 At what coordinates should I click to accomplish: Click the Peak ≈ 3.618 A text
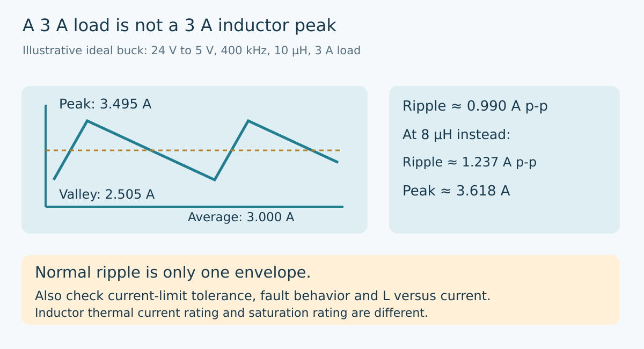456,191
